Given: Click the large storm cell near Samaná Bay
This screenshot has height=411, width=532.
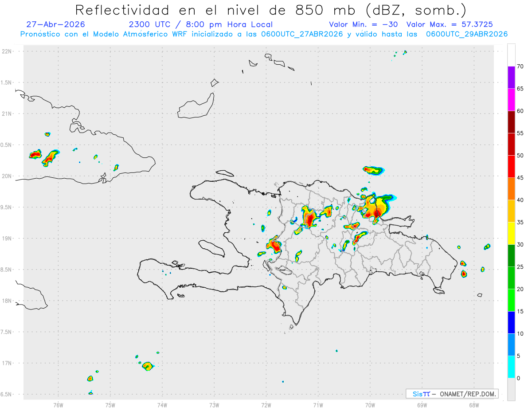Looking at the screenshot, I should click(375, 207).
